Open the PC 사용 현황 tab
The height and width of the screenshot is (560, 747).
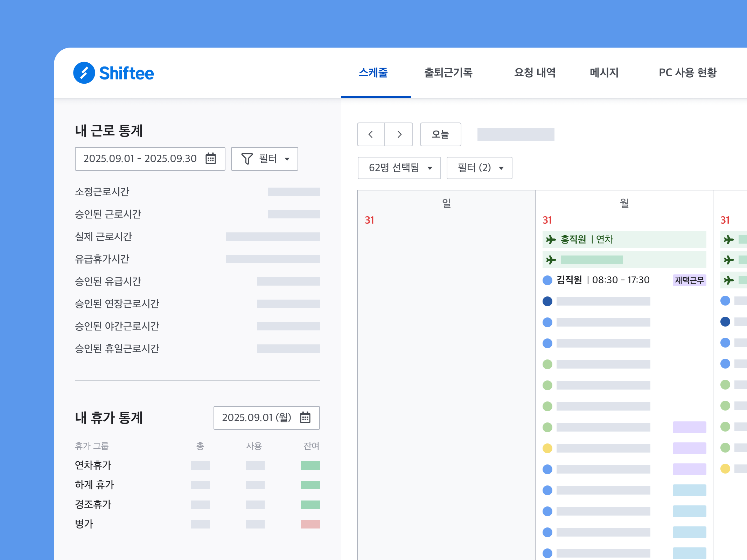[x=687, y=73]
